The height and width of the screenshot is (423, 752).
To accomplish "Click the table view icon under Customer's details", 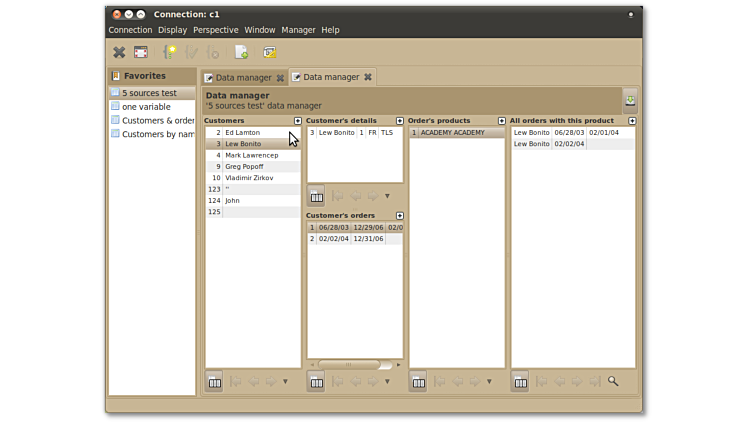I will pyautogui.click(x=316, y=196).
